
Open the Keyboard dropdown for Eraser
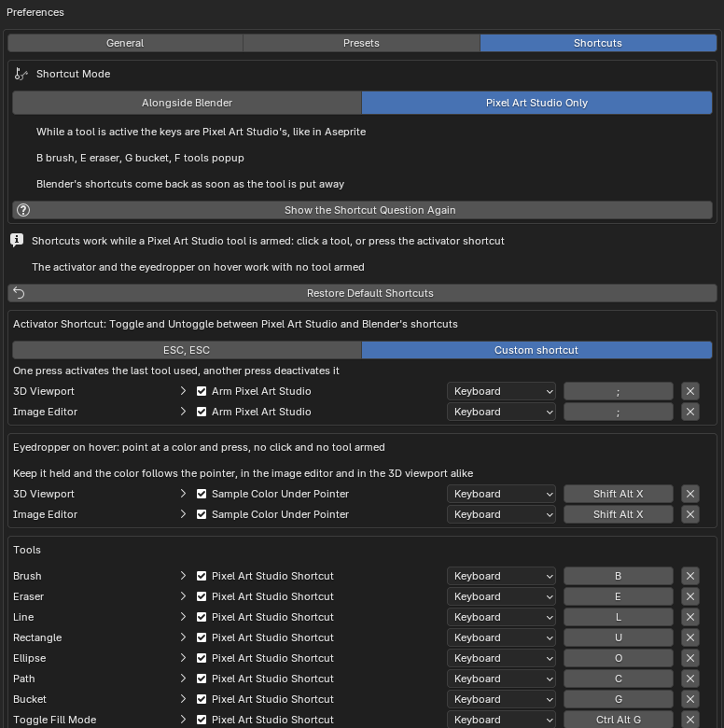pyautogui.click(x=501, y=596)
